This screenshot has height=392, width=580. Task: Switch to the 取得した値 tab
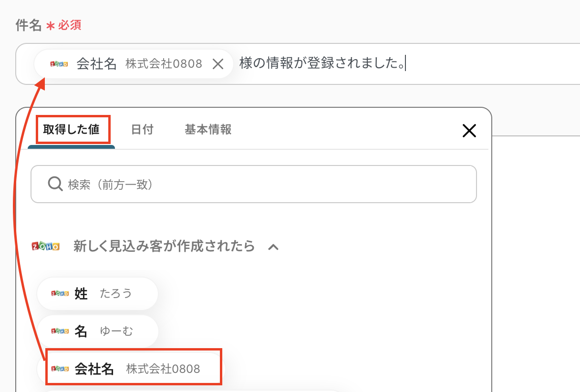point(72,130)
